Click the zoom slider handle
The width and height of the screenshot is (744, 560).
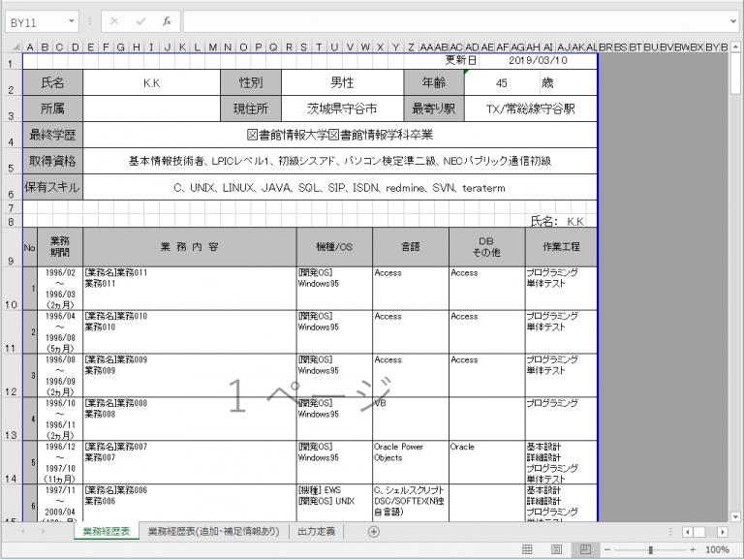pyautogui.click(x=650, y=549)
